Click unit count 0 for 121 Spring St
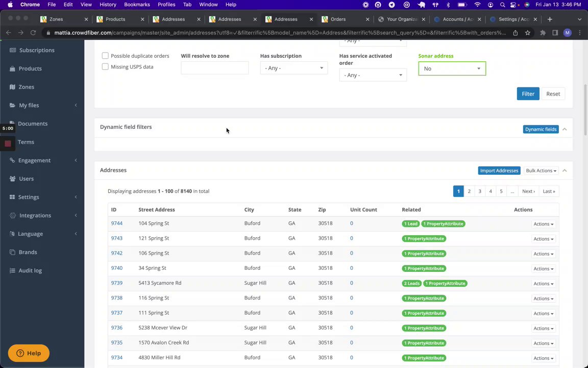 351,238
